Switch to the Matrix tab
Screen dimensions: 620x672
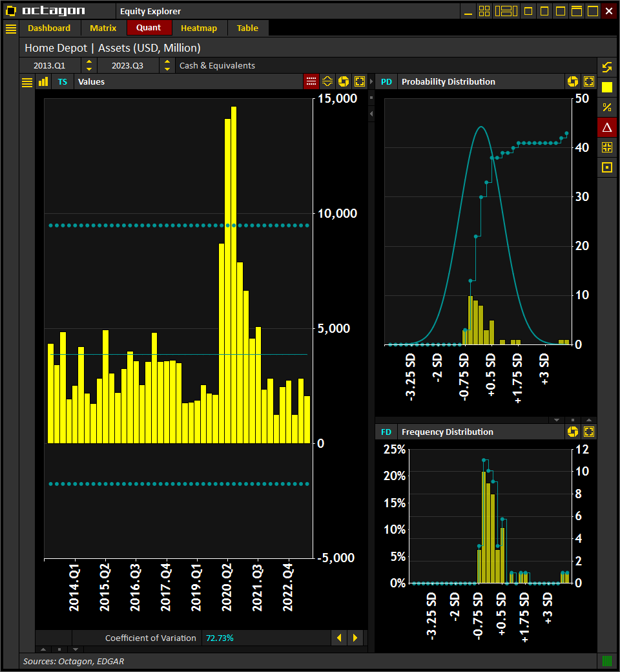(103, 28)
